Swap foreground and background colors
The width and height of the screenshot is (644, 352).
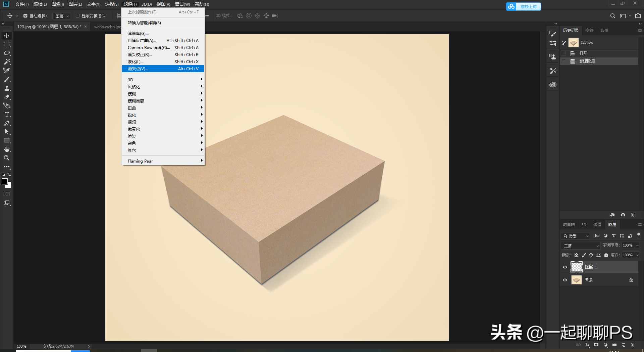pos(9,175)
